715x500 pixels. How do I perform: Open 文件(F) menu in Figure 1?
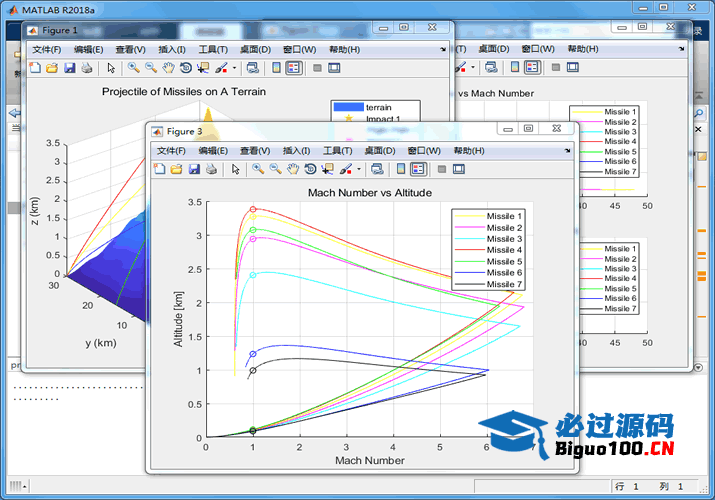point(47,49)
